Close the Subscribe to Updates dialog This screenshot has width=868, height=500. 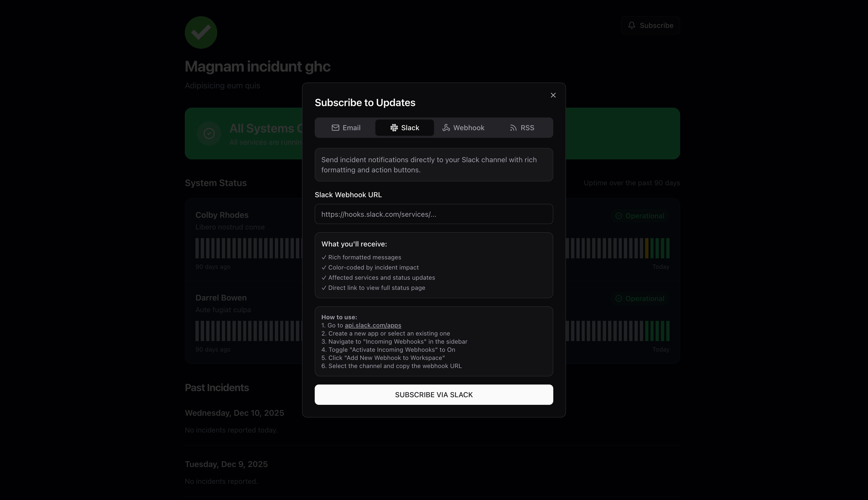(x=553, y=95)
